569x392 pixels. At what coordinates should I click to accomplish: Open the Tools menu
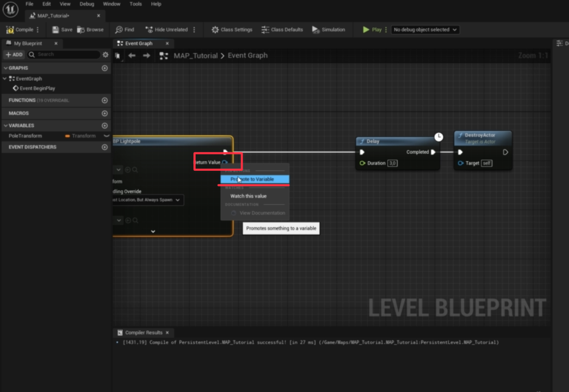point(136,4)
